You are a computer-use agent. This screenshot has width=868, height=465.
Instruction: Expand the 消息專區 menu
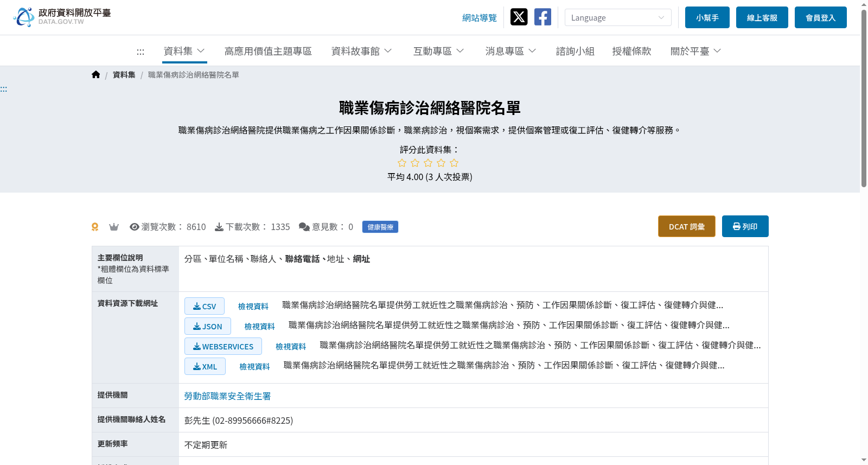(x=511, y=51)
